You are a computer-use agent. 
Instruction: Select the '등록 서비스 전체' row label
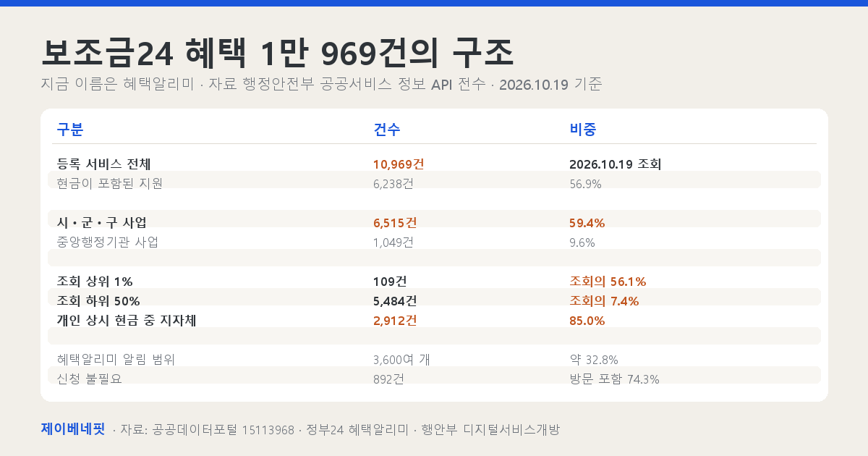(x=103, y=164)
